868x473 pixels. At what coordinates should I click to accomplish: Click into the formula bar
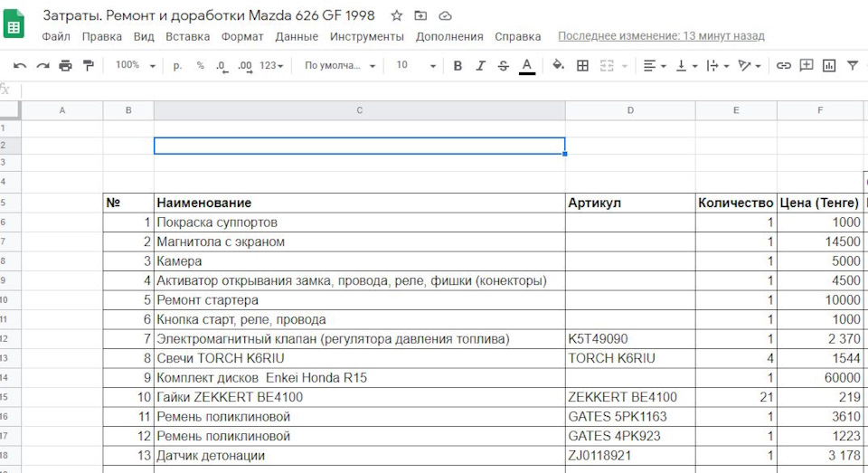(x=443, y=90)
